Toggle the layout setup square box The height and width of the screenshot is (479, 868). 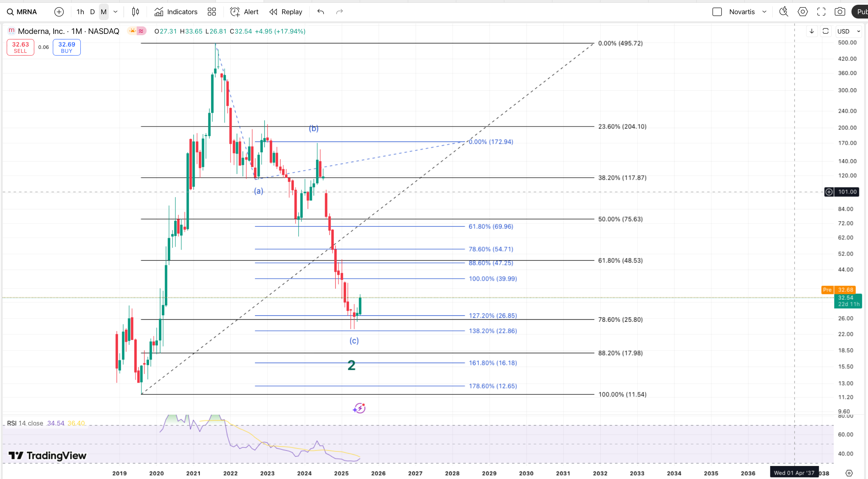pos(717,12)
